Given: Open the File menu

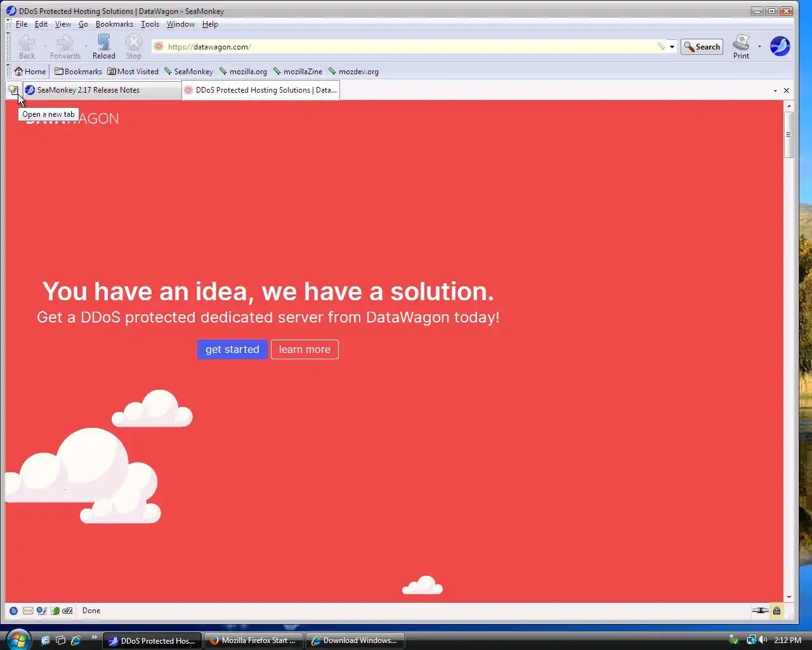Looking at the screenshot, I should tap(22, 24).
